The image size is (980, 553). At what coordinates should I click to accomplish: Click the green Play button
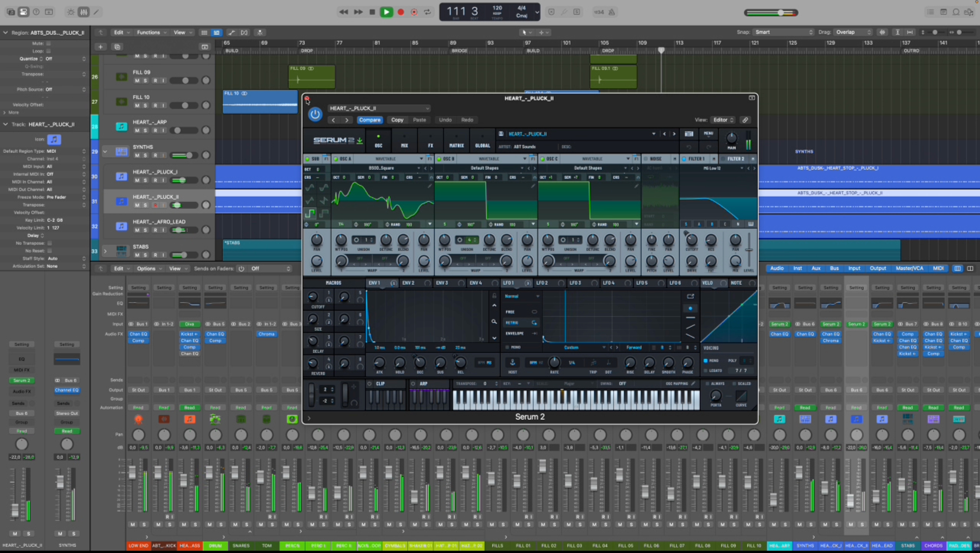tap(386, 12)
